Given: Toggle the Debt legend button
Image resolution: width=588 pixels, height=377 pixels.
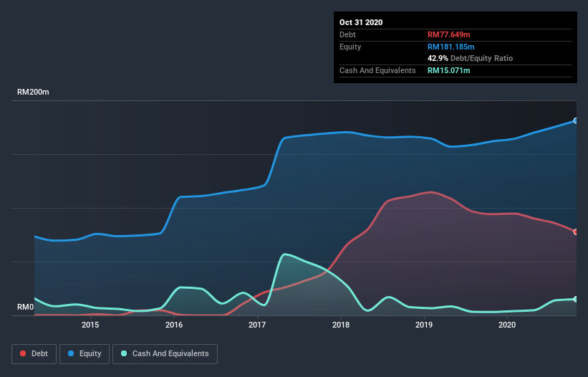Looking at the screenshot, I should [34, 354].
